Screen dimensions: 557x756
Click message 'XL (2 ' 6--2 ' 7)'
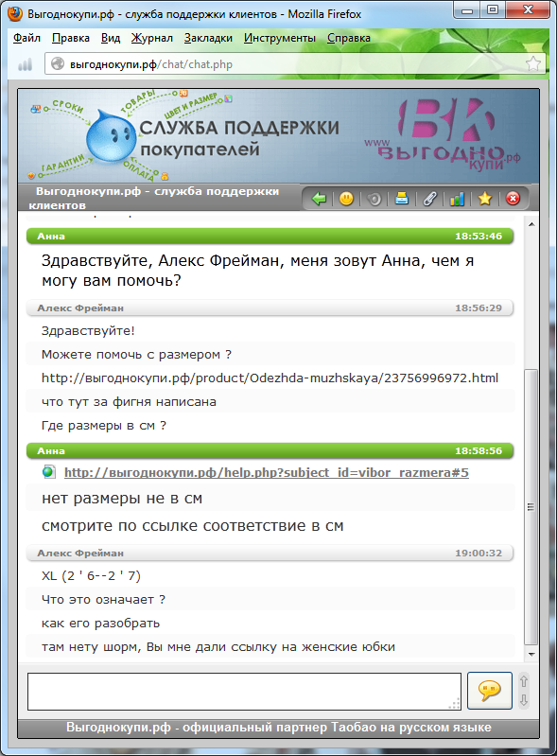tap(91, 576)
